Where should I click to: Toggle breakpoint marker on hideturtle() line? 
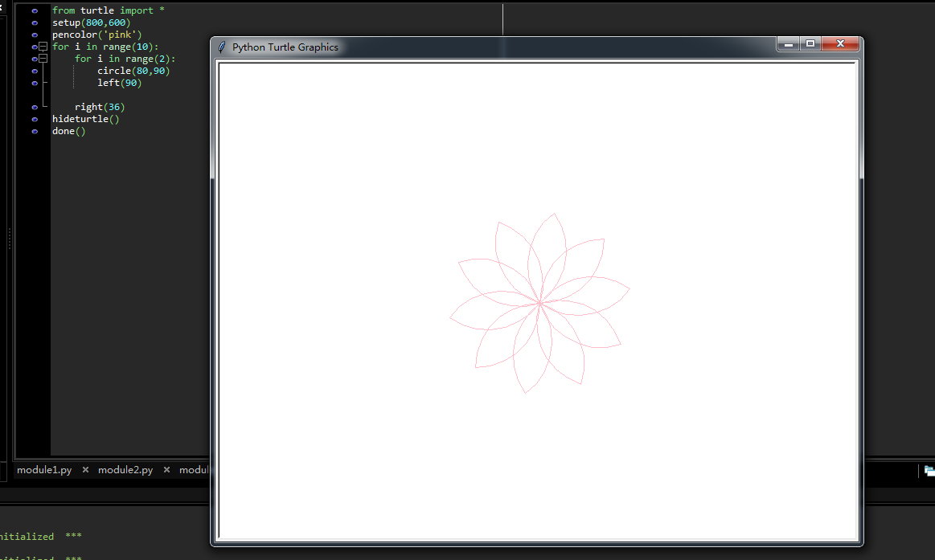point(35,119)
